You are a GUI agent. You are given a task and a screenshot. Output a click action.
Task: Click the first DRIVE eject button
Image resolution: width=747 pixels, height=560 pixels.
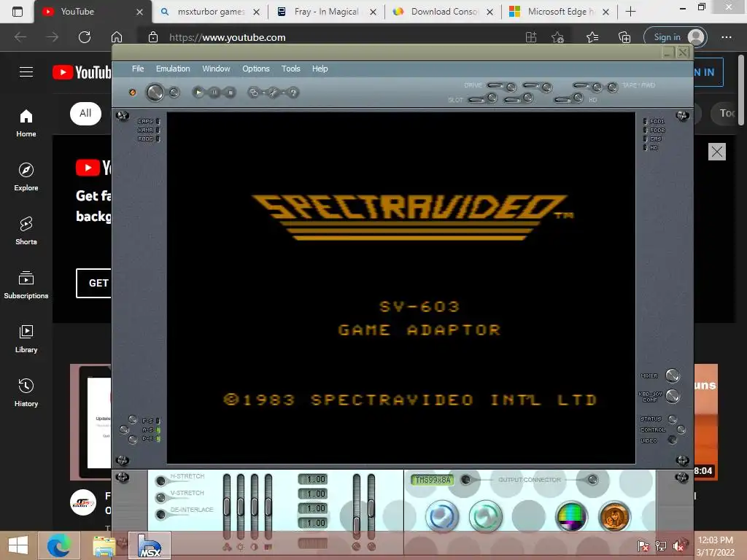pos(511,87)
